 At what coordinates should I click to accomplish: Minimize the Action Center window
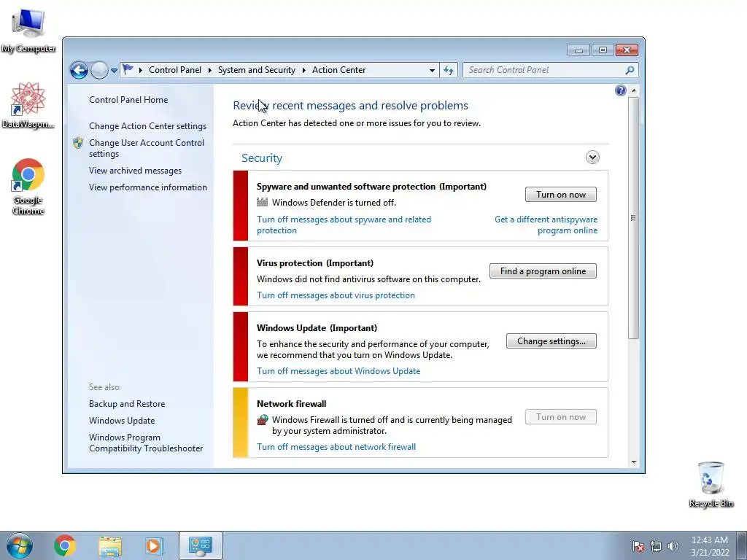point(578,50)
